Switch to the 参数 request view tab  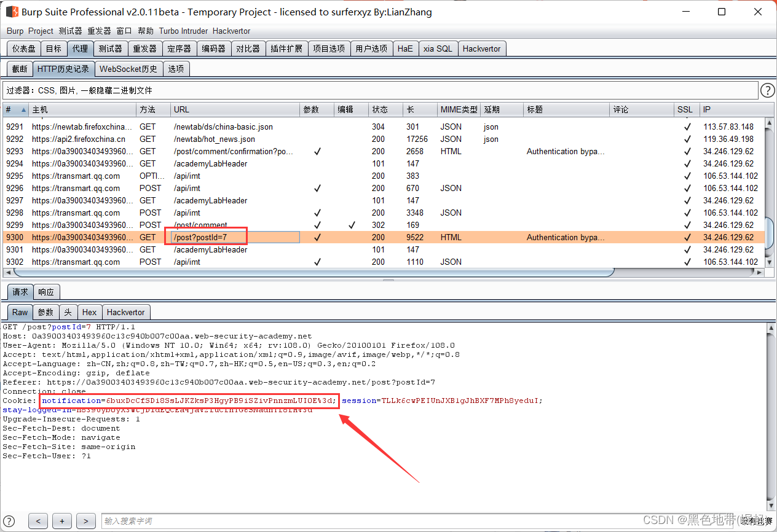point(46,312)
